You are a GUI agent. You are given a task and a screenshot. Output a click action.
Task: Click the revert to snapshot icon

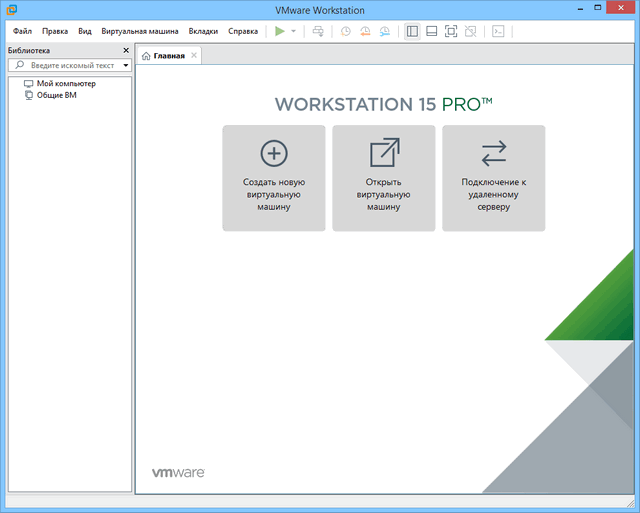coord(365,31)
